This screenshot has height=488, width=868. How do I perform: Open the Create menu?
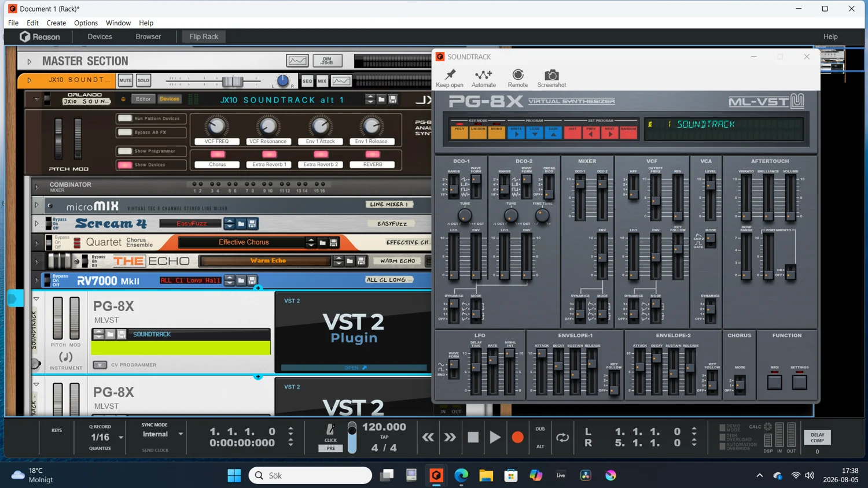[56, 23]
